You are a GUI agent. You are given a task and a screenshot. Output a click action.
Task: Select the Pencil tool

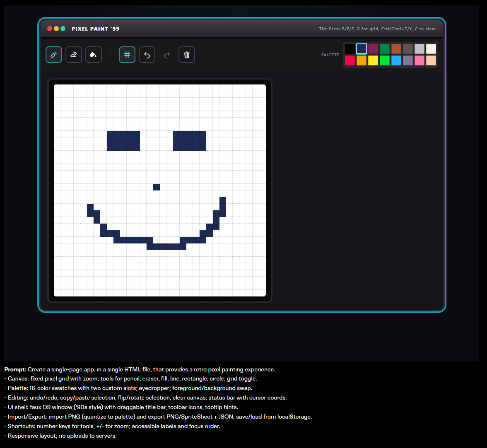pyautogui.click(x=54, y=55)
